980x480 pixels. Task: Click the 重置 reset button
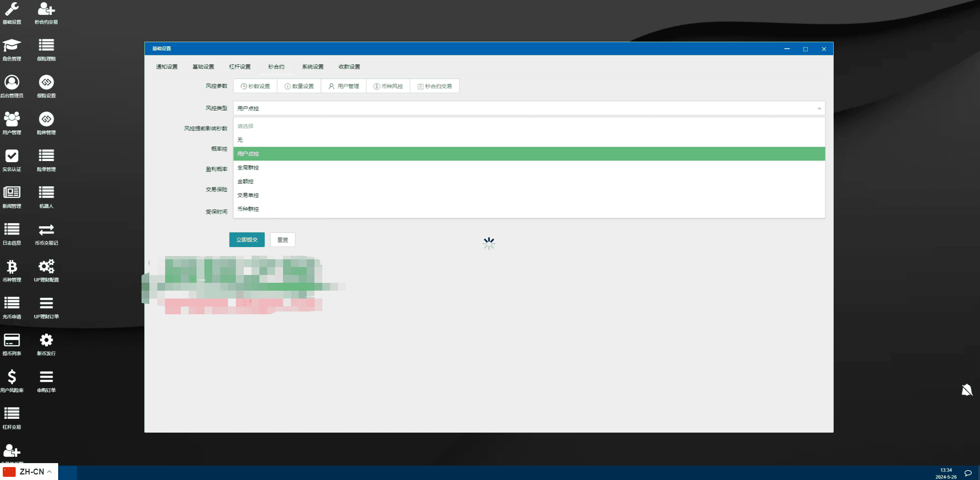point(283,240)
